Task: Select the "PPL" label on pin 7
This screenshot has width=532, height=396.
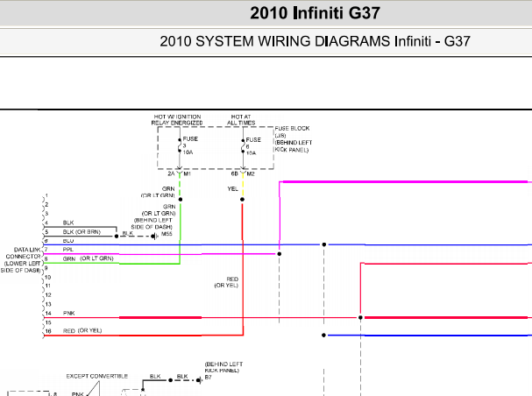Action: tap(67, 250)
